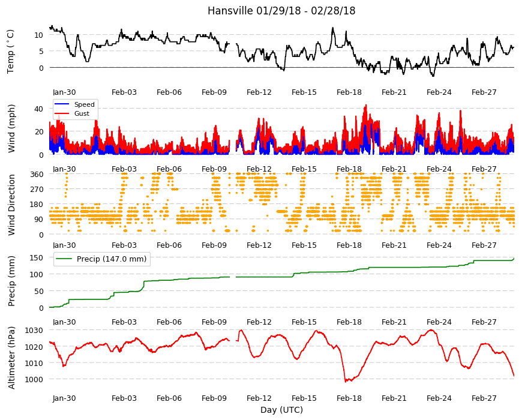Click the Feb-27 tick under wind chart

[484, 169]
